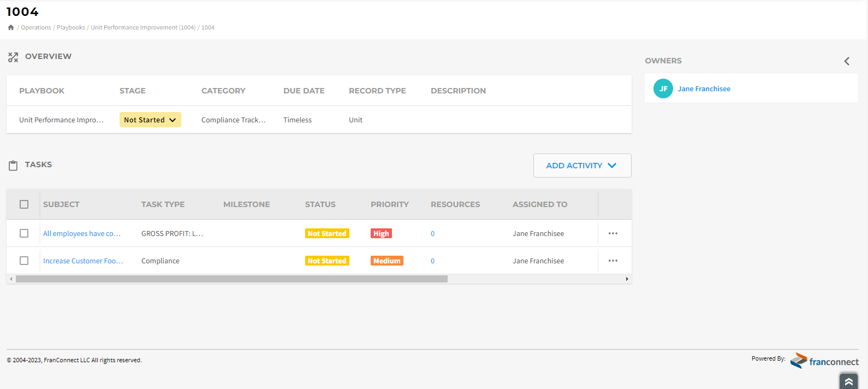Click the Assigned To column header
This screenshot has width=868, height=389.
[540, 204]
